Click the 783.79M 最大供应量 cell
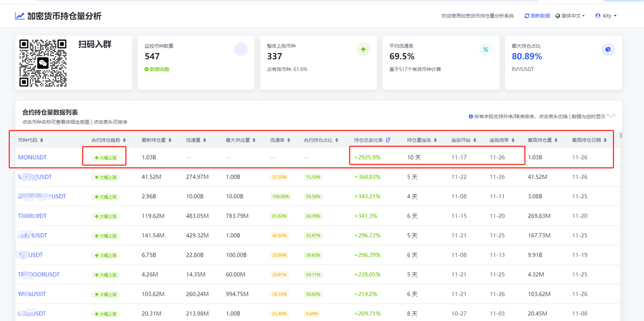This screenshot has height=321, width=644. point(237,216)
